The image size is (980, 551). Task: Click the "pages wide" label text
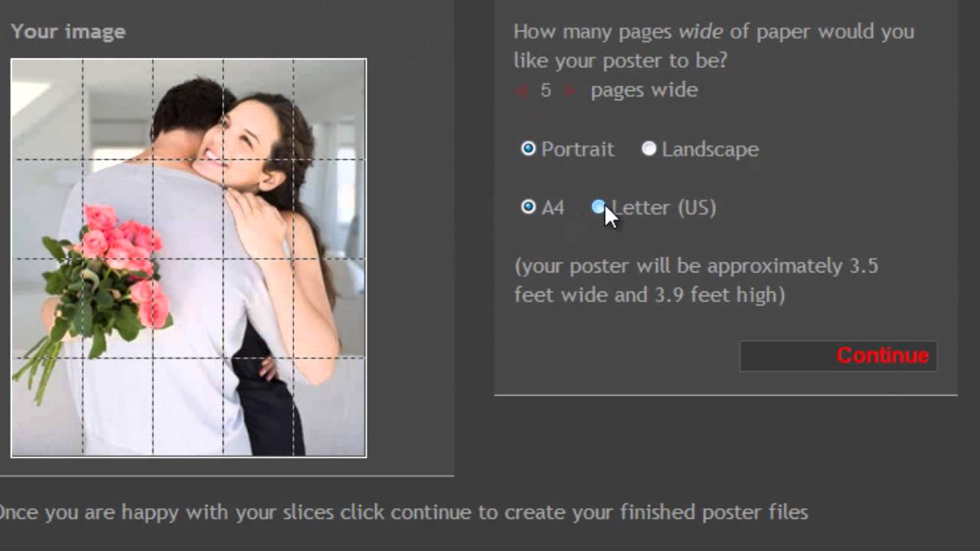(x=644, y=90)
